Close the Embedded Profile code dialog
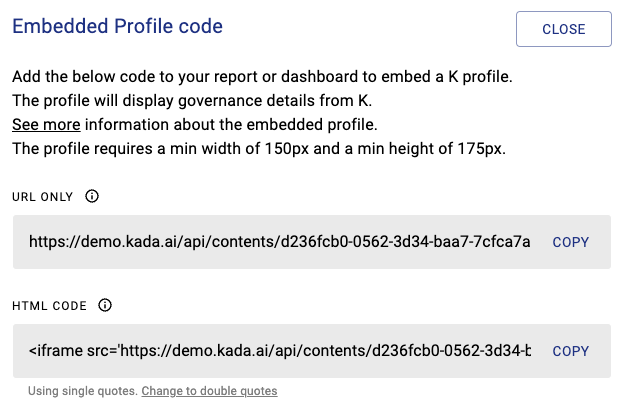The height and width of the screenshot is (413, 625). coord(563,29)
